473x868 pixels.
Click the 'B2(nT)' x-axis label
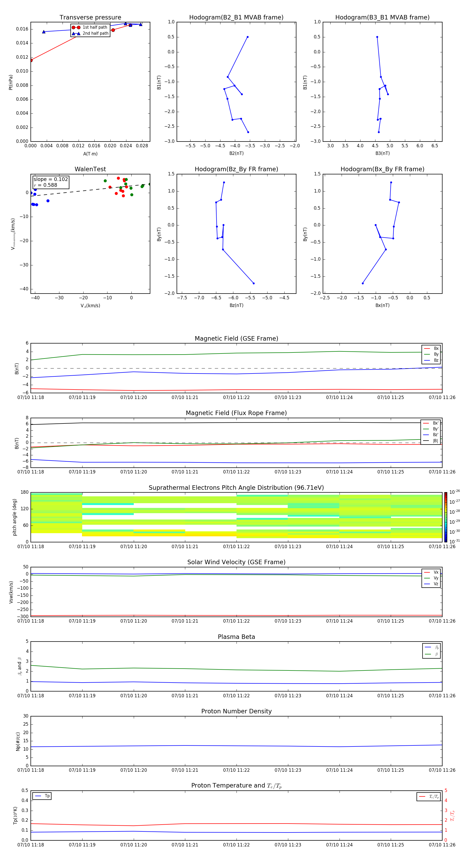point(236,153)
